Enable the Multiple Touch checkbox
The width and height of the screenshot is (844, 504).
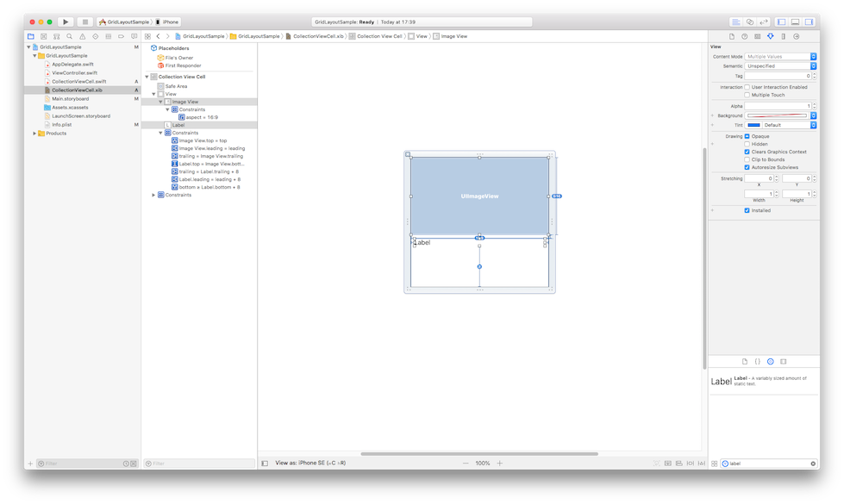tap(747, 96)
